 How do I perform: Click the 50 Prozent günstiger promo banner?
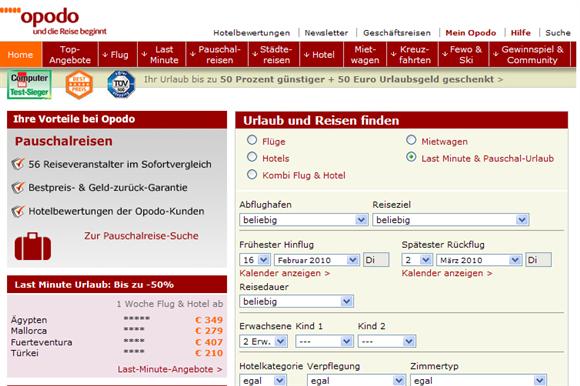323,79
